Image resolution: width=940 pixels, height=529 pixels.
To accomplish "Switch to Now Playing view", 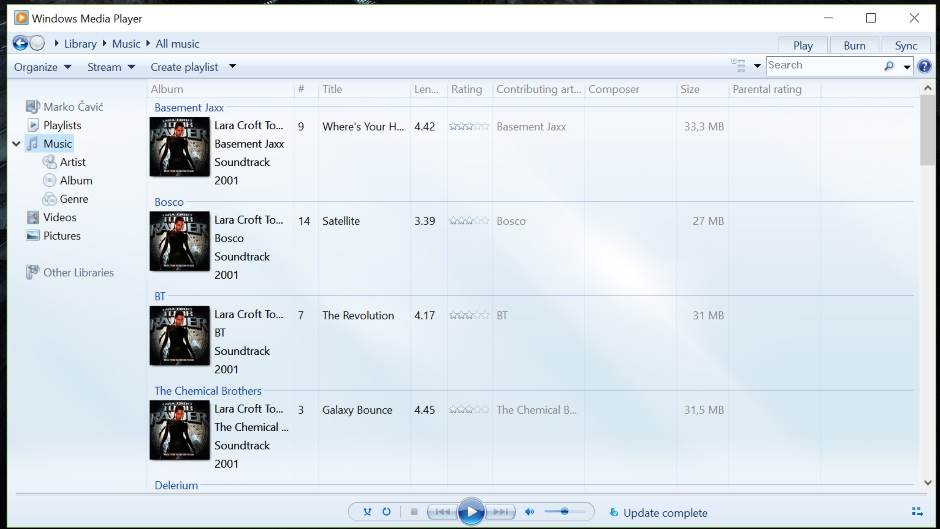I will pyautogui.click(x=916, y=512).
